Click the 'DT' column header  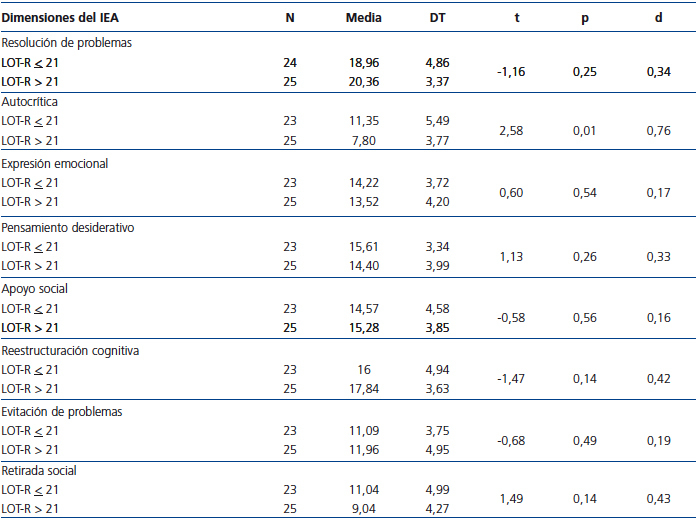coord(438,18)
